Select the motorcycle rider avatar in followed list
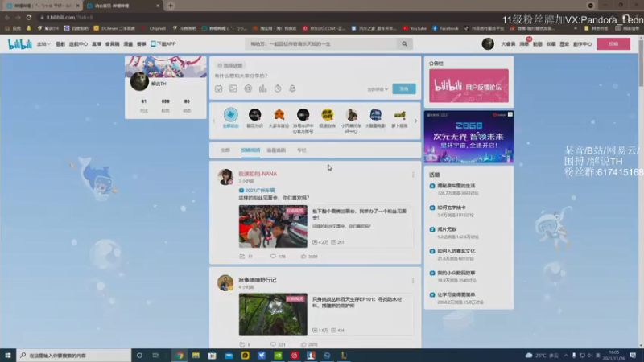 click(351, 114)
